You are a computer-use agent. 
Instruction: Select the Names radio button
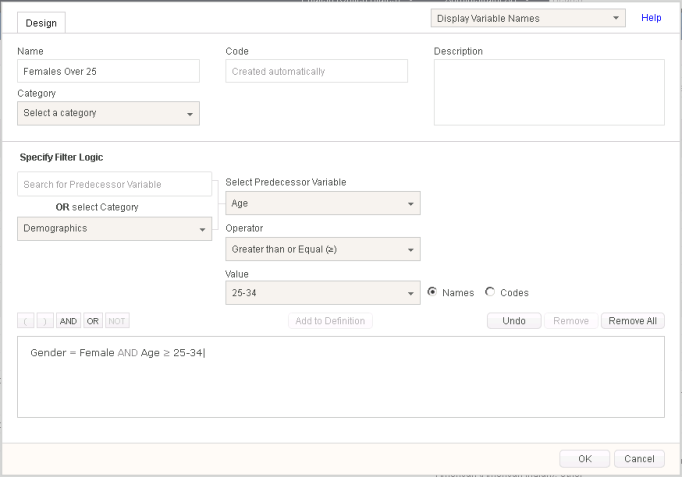coord(432,292)
